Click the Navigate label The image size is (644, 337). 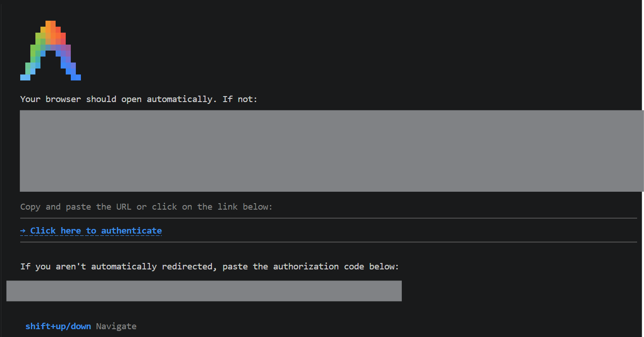[116, 326]
